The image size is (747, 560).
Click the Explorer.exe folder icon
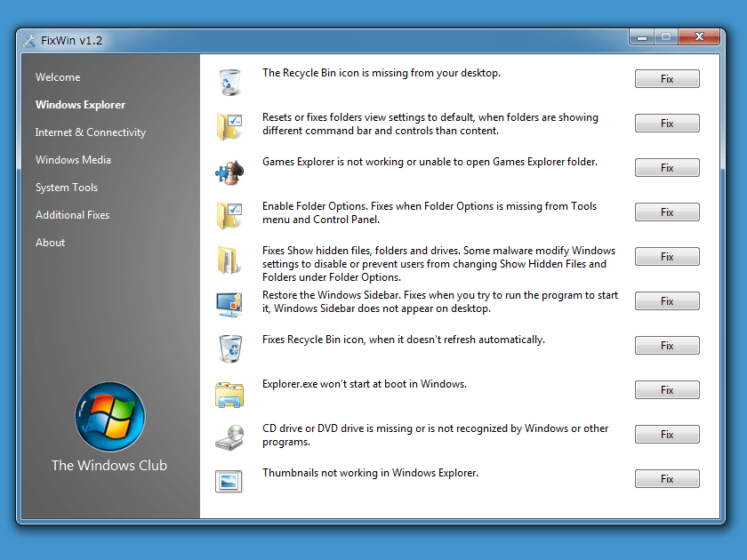coord(229,395)
